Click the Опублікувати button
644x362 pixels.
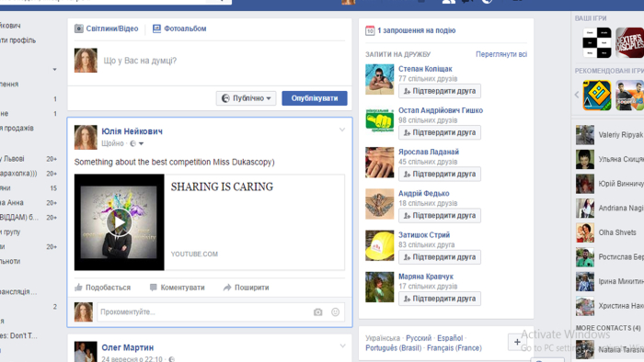point(315,98)
